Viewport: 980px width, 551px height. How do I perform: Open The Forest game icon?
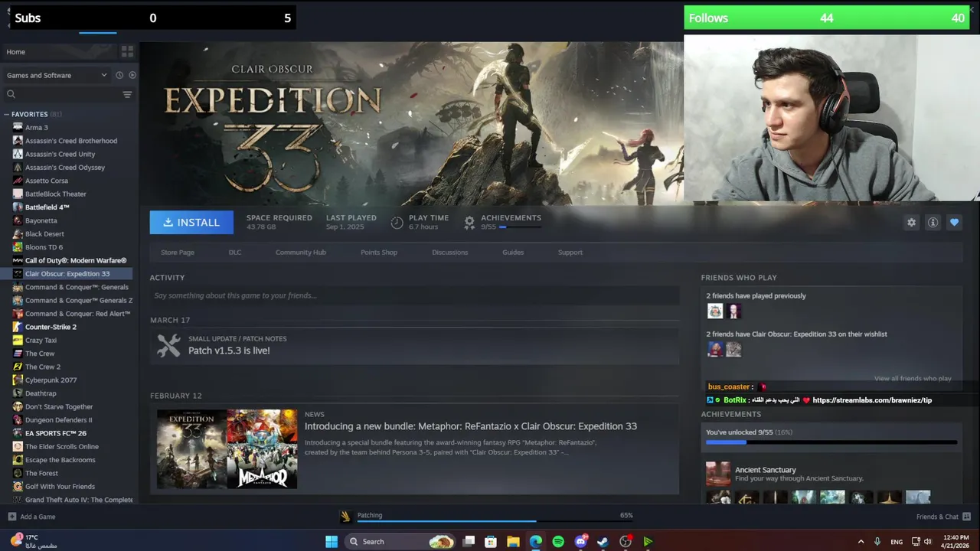point(18,473)
